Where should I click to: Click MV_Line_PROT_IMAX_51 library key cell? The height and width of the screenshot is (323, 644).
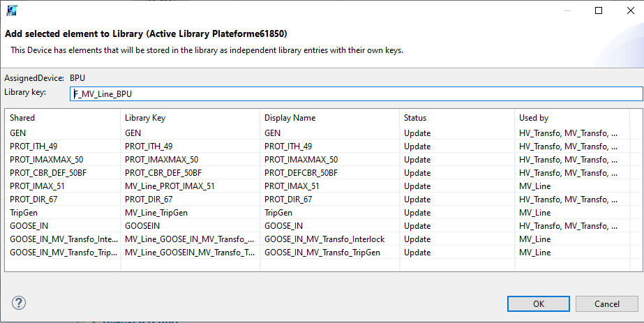point(170,186)
